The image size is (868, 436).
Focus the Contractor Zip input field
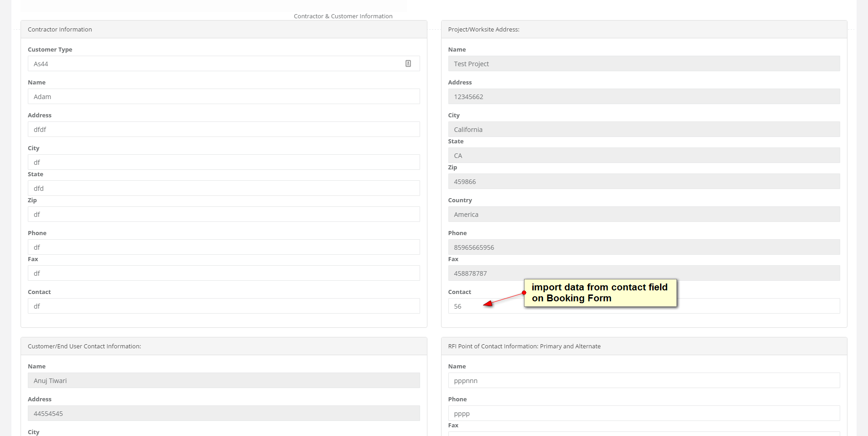click(x=223, y=215)
